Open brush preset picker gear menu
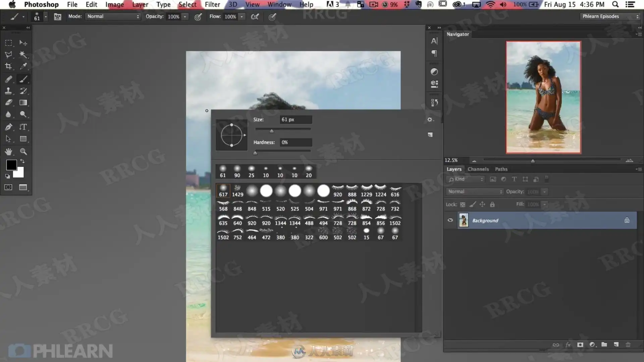644x362 pixels. coord(430,120)
